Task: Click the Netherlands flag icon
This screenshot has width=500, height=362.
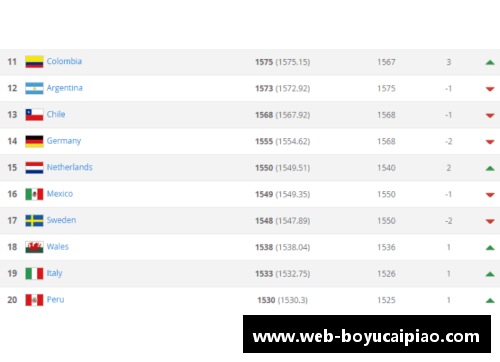Action: click(x=34, y=168)
